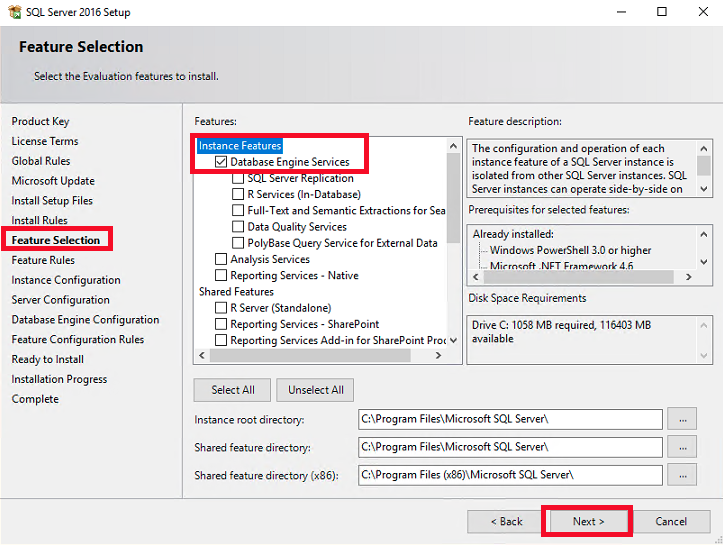Screen dimensions: 723x545
Task: Go to Product Key step
Action: pyautogui.click(x=40, y=121)
